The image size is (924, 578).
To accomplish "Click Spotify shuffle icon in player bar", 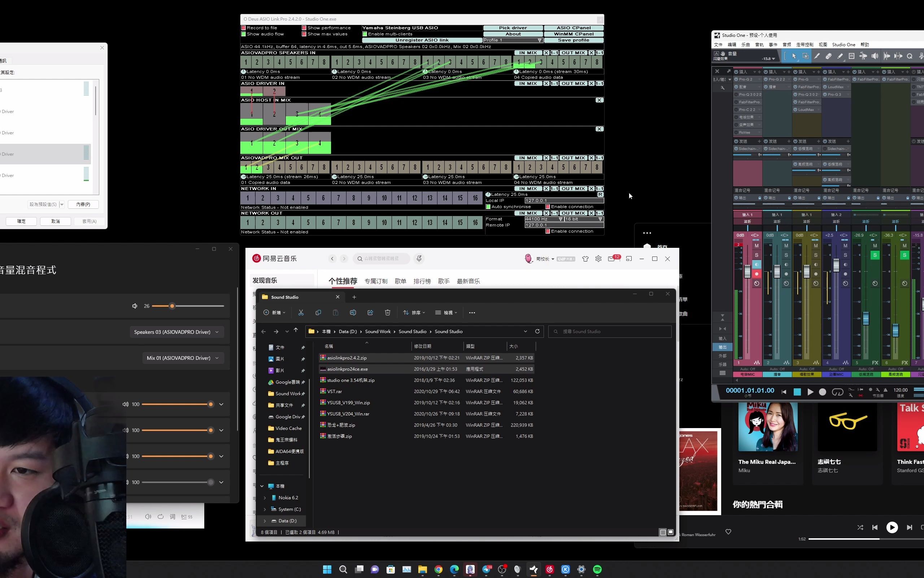I will [x=860, y=527].
